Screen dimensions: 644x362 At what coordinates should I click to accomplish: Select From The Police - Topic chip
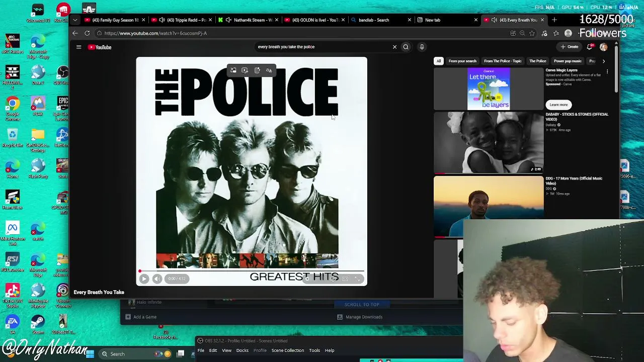click(x=503, y=61)
